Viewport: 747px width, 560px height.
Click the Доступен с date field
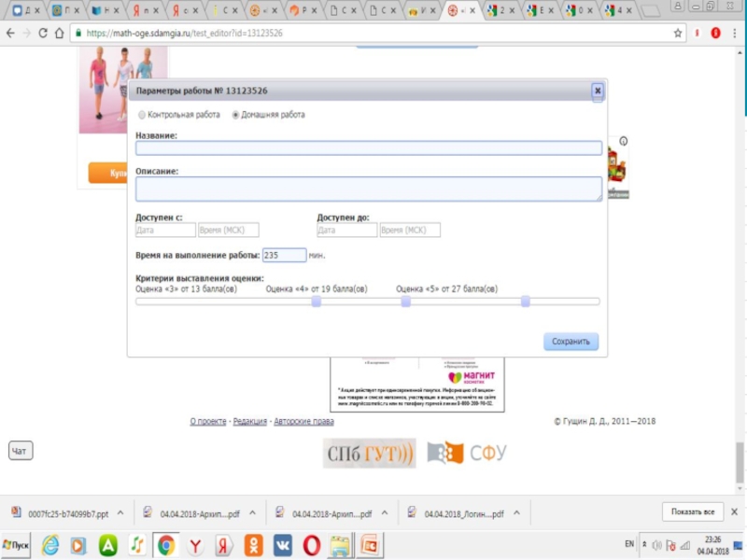[x=164, y=230]
